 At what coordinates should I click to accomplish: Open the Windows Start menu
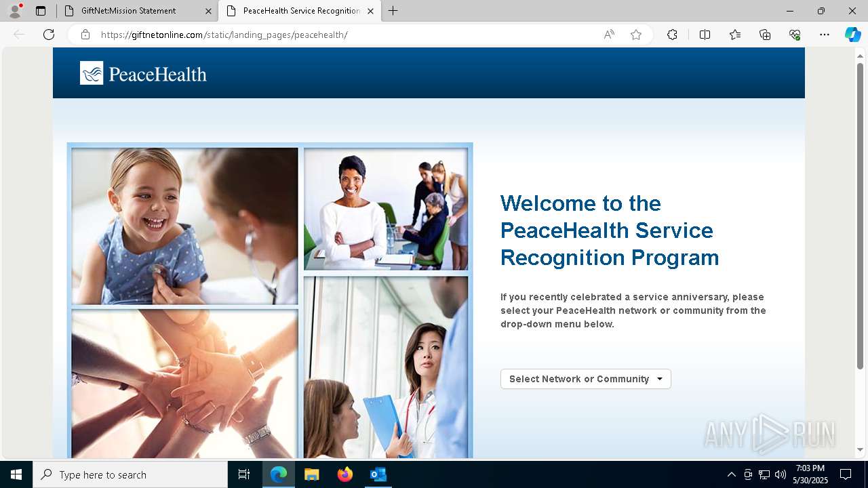(16, 474)
